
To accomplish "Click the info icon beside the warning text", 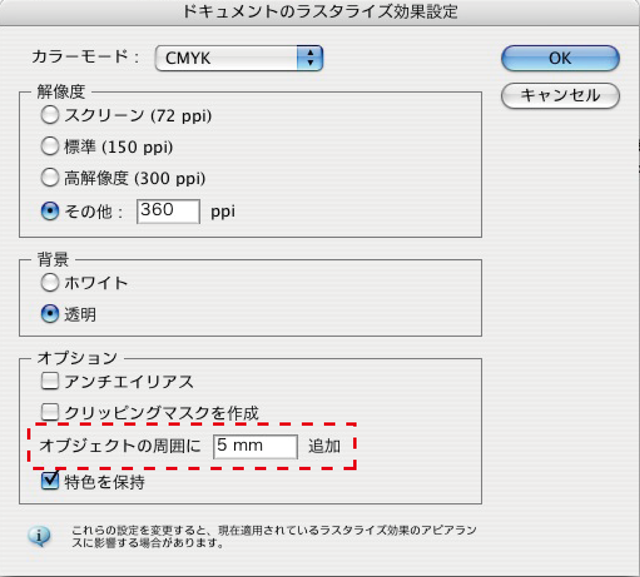I will [39, 536].
